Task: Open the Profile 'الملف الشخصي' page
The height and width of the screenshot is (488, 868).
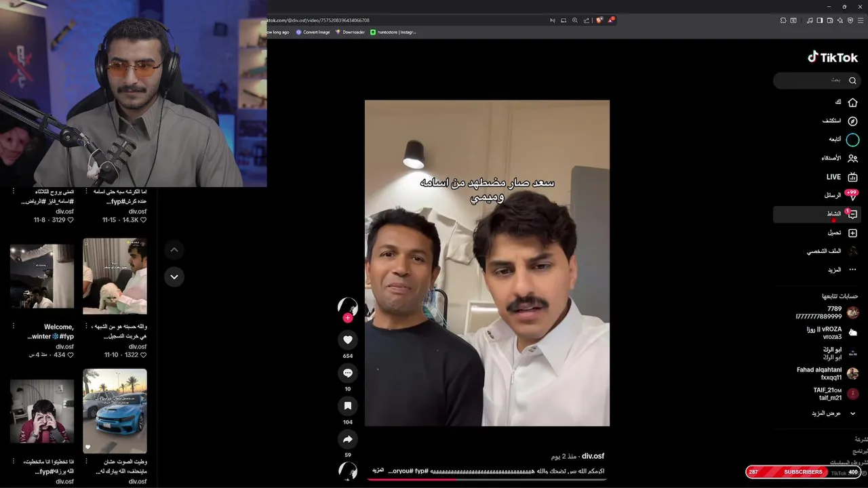Action: click(832, 251)
